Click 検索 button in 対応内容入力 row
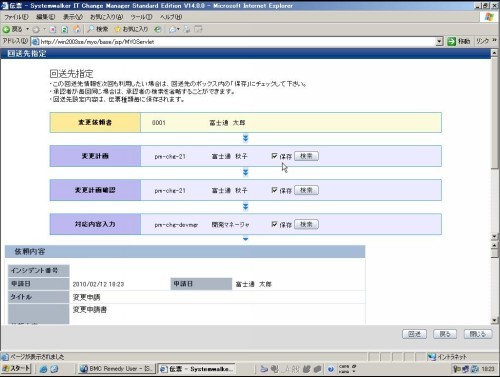Image resolution: width=500 pixels, height=377 pixels. 306,224
